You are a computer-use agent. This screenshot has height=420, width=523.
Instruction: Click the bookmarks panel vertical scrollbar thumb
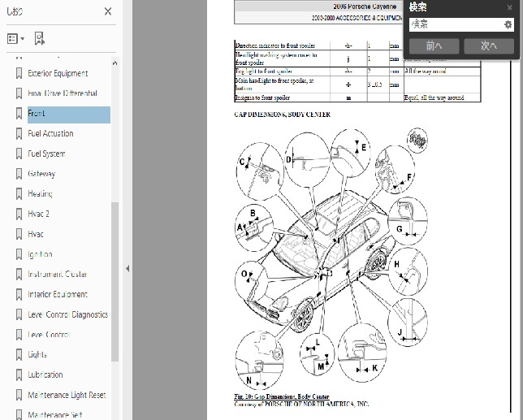pos(115,282)
